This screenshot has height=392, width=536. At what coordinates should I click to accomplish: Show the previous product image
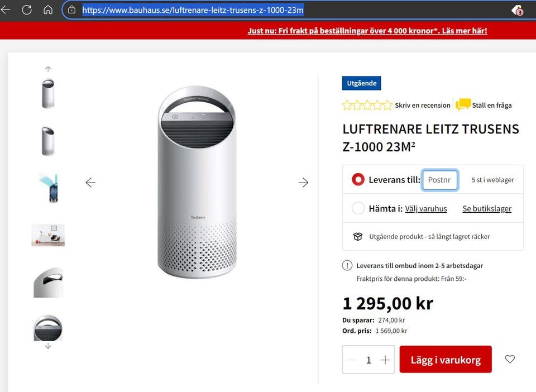click(x=90, y=182)
